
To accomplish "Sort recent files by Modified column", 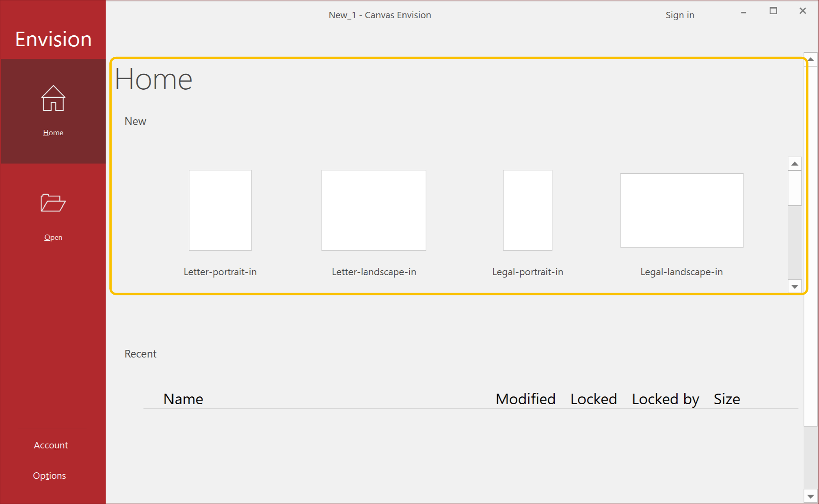I will (x=525, y=399).
